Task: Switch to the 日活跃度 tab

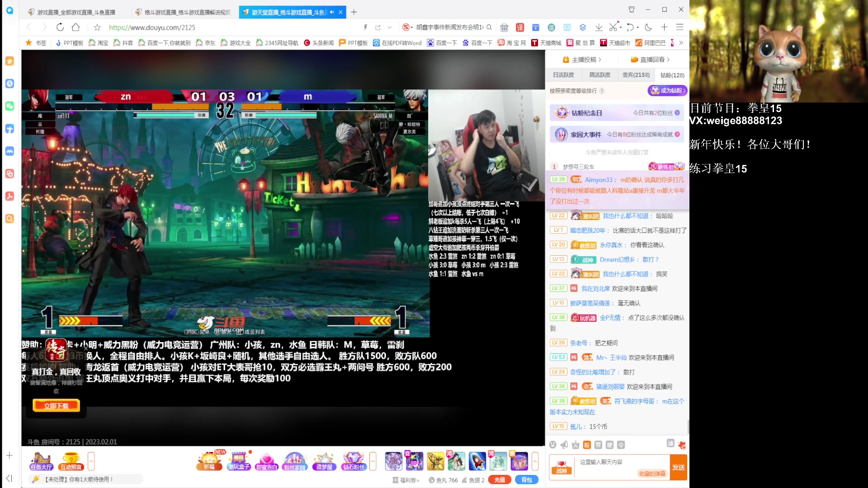Action: click(563, 75)
